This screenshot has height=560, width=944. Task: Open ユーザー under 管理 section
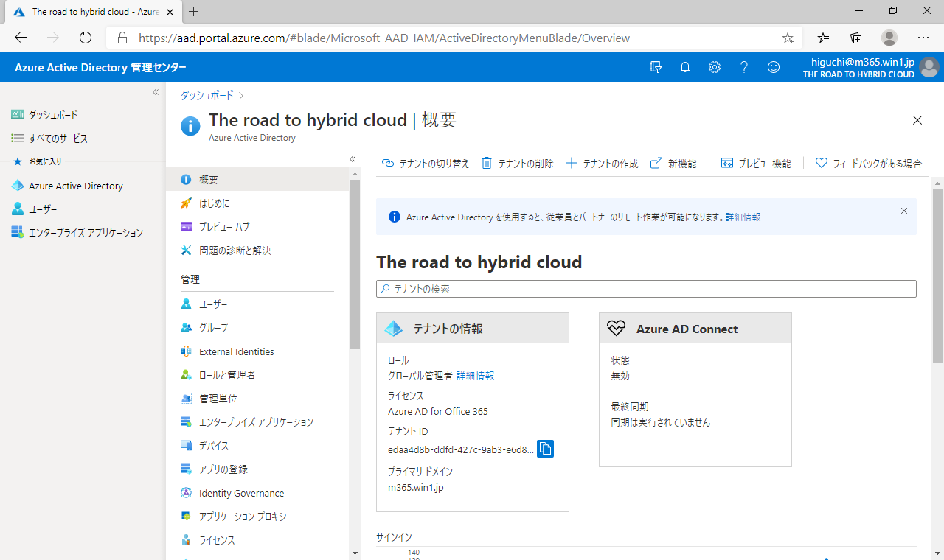coord(257,304)
